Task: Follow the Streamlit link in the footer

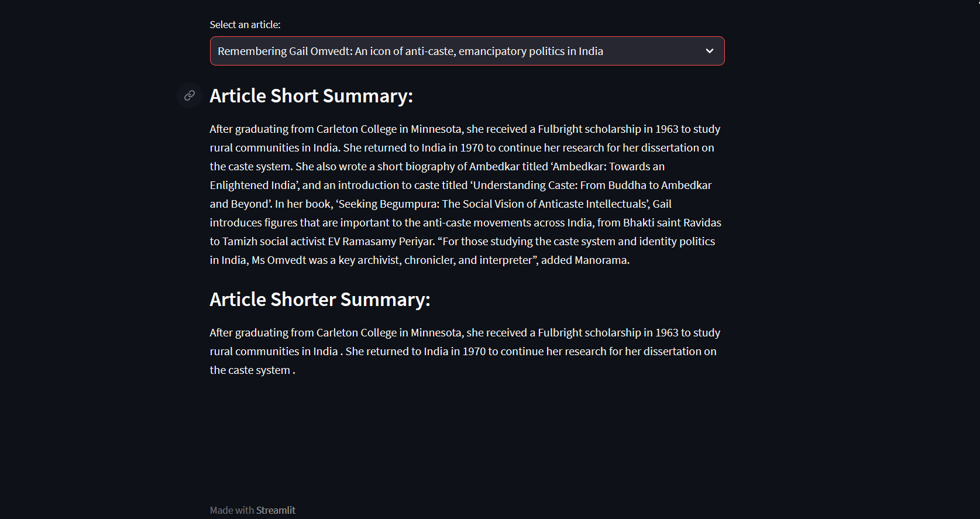Action: coord(276,510)
